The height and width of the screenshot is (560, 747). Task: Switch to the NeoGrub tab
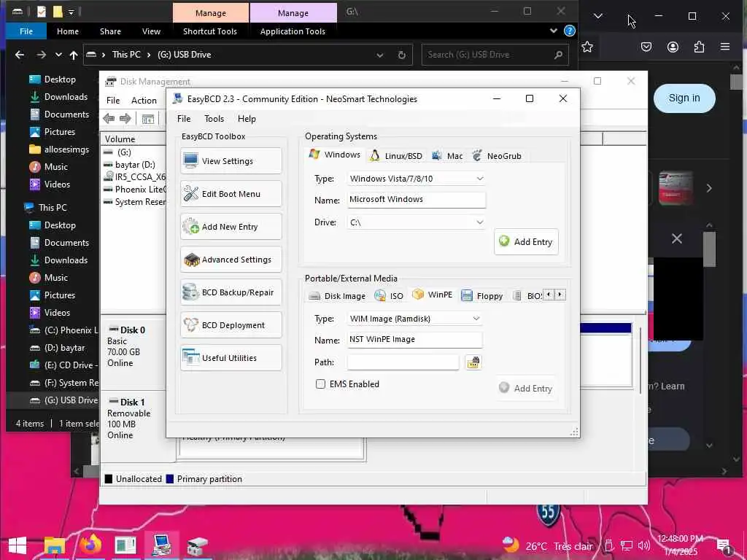(x=497, y=156)
